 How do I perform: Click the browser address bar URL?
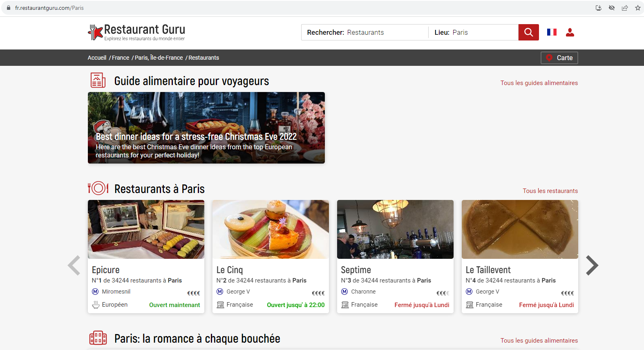[49, 8]
